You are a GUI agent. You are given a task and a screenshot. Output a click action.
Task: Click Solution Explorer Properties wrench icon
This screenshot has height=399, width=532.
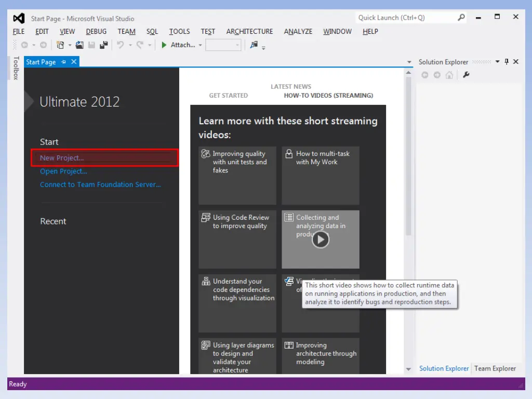click(466, 75)
